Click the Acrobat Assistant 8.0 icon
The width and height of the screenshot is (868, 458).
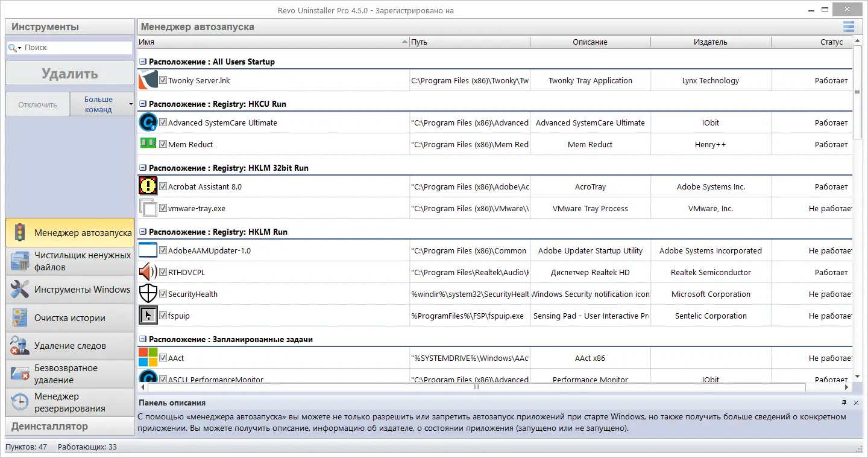pos(148,186)
